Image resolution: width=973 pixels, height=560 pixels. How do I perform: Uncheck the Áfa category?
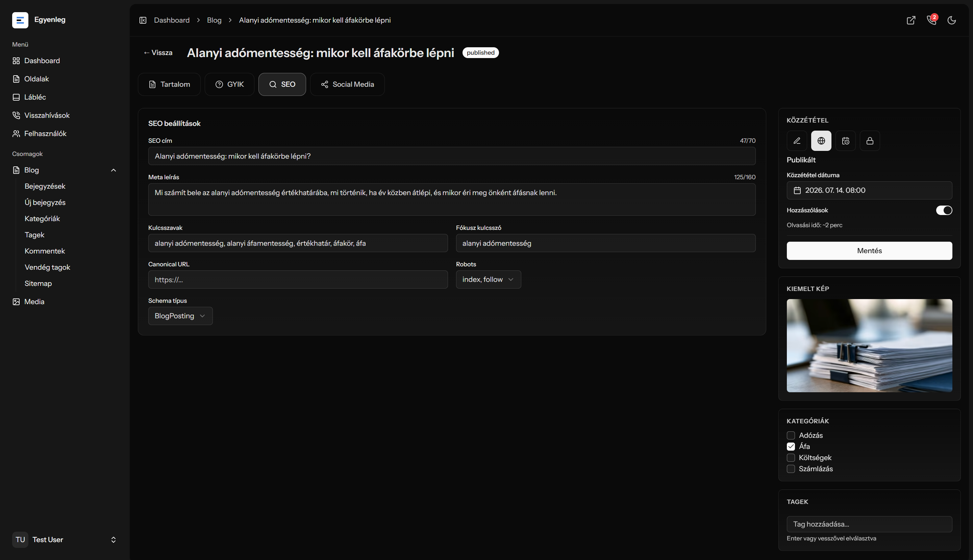(x=791, y=447)
